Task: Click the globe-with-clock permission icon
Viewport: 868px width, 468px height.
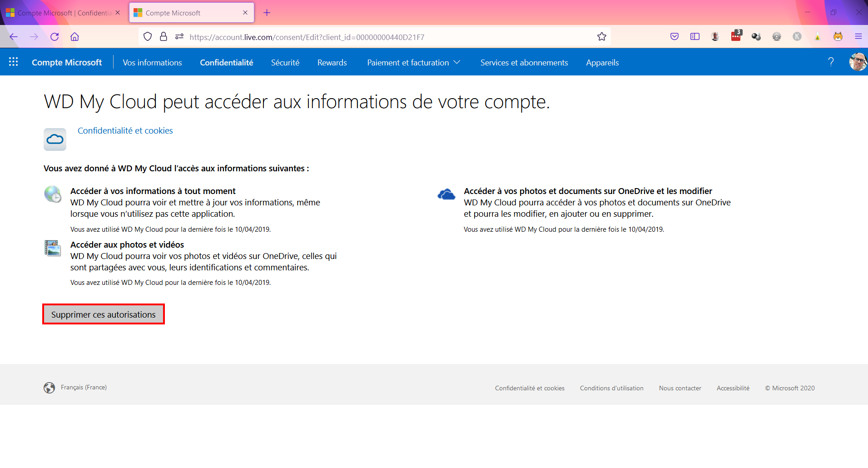Action: [53, 194]
